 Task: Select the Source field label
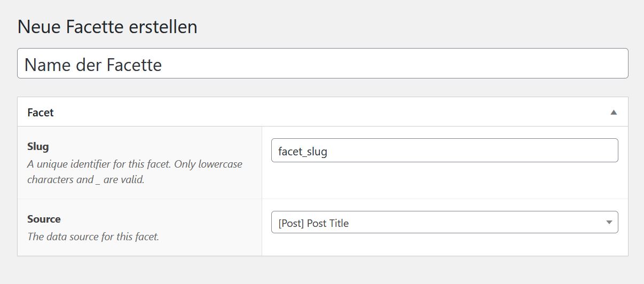[x=44, y=219]
